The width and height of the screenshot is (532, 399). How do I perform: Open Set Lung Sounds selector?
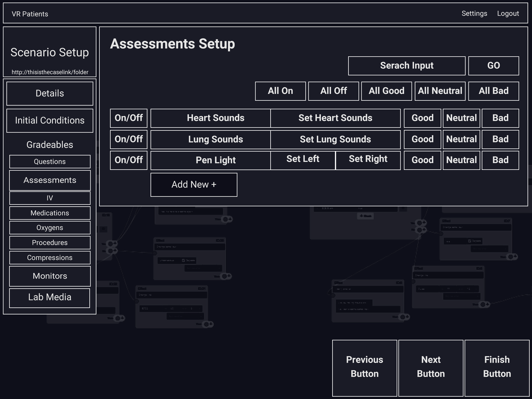click(335, 139)
